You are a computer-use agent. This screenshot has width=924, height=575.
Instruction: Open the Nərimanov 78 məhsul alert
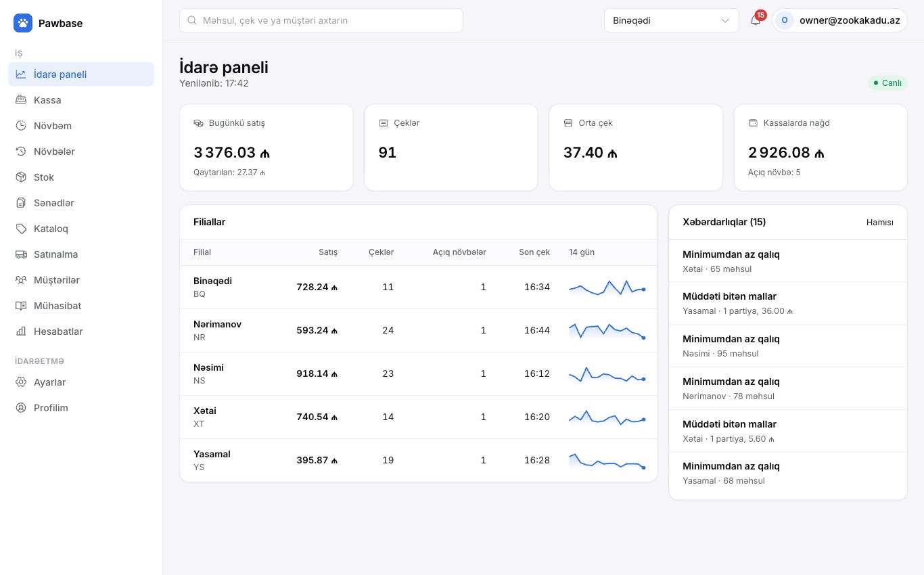[788, 388]
